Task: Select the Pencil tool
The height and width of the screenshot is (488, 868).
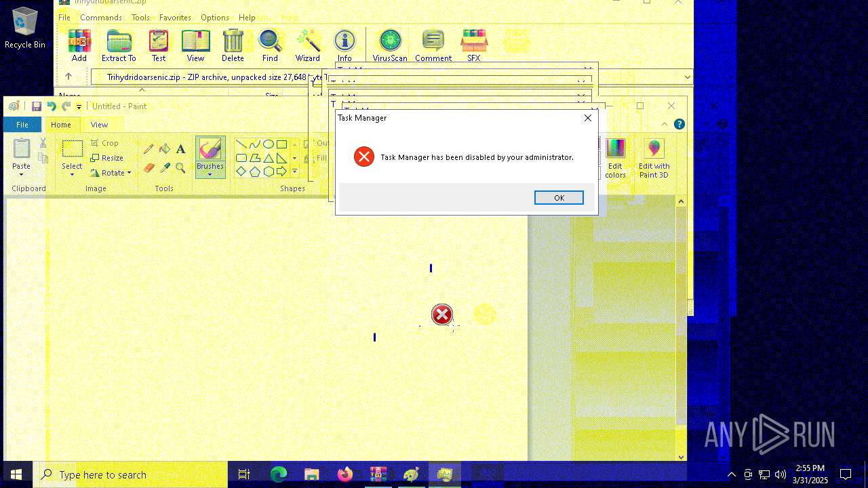Action: pos(149,149)
